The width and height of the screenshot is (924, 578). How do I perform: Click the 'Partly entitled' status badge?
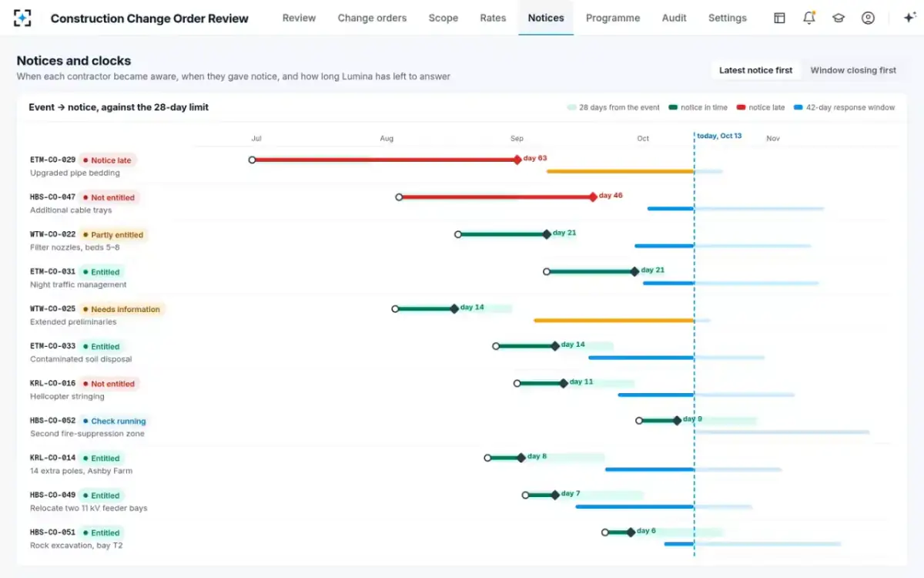click(112, 235)
